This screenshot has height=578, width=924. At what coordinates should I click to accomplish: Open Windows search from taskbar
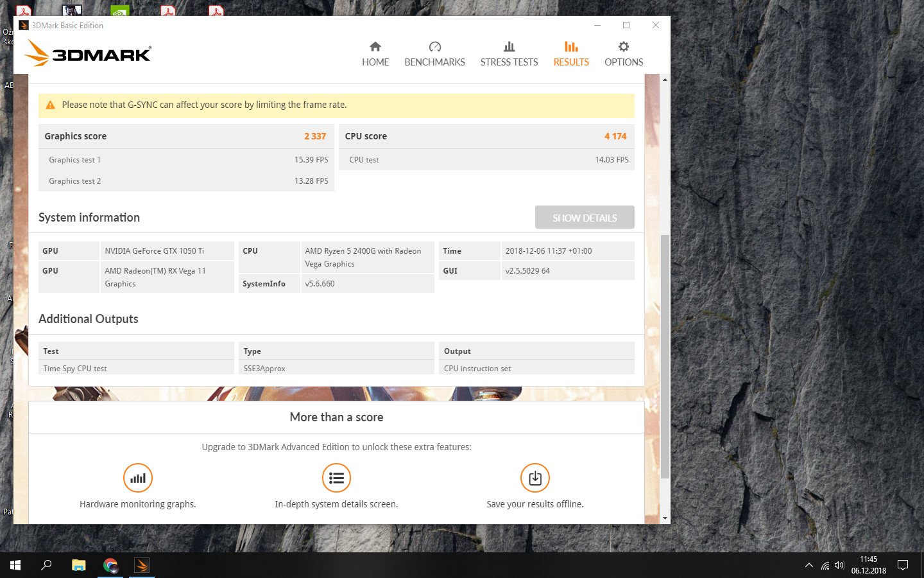[x=46, y=565]
